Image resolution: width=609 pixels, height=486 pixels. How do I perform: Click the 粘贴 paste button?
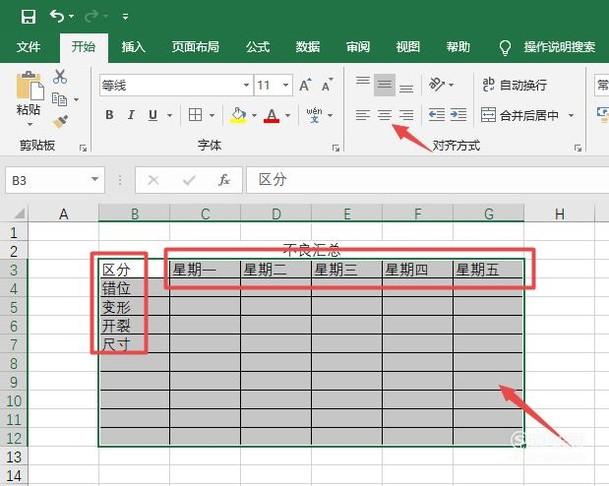[x=29, y=93]
